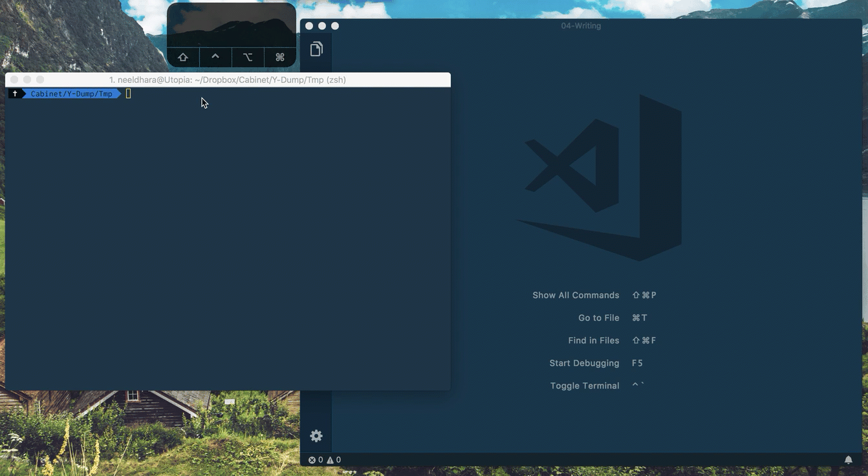
Task: Click the cross icon prompt segment in terminal
Action: tap(15, 94)
